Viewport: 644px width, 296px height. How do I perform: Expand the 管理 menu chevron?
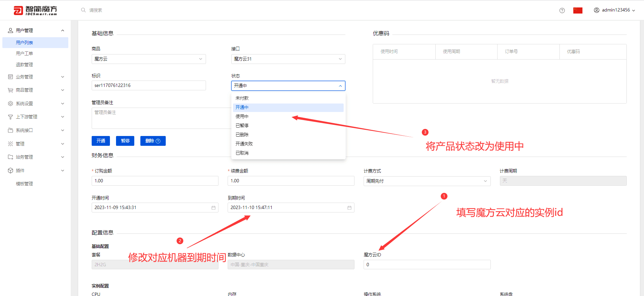(63, 144)
